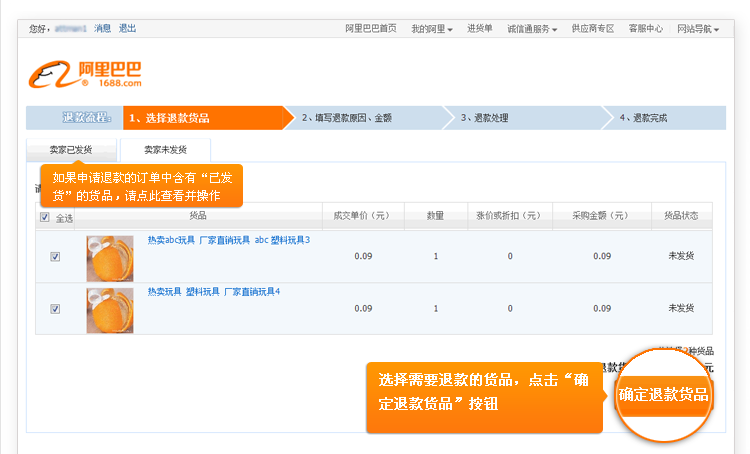750x454 pixels.
Task: Open 客服中心 in top navigation
Action: 646,29
